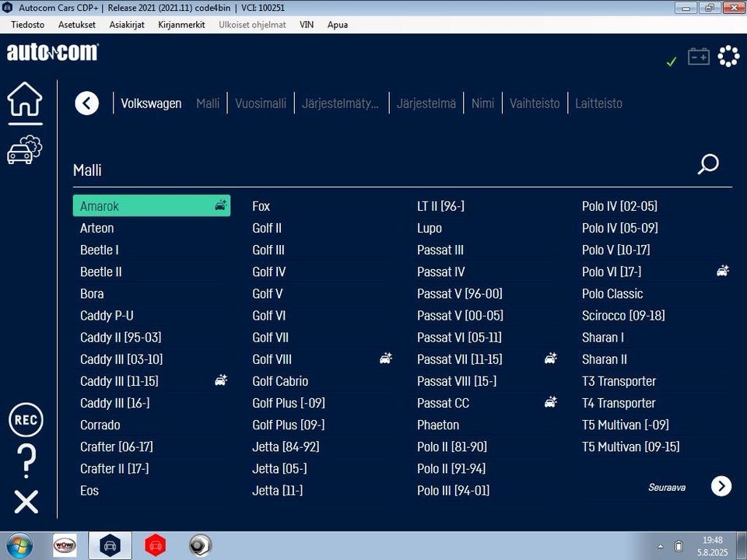747x560 pixels.
Task: Select Lupo model
Action: click(x=430, y=228)
